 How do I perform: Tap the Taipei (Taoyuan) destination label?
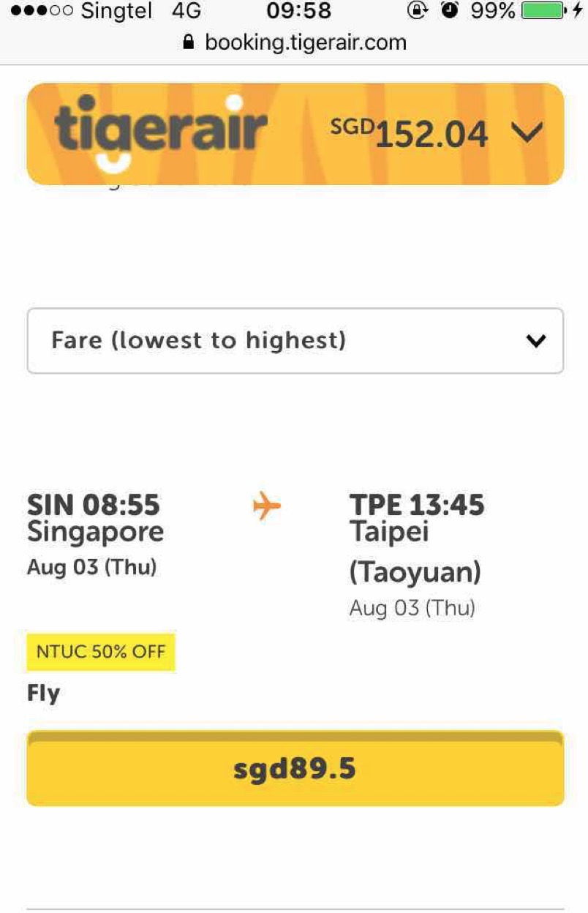pyautogui.click(x=415, y=552)
